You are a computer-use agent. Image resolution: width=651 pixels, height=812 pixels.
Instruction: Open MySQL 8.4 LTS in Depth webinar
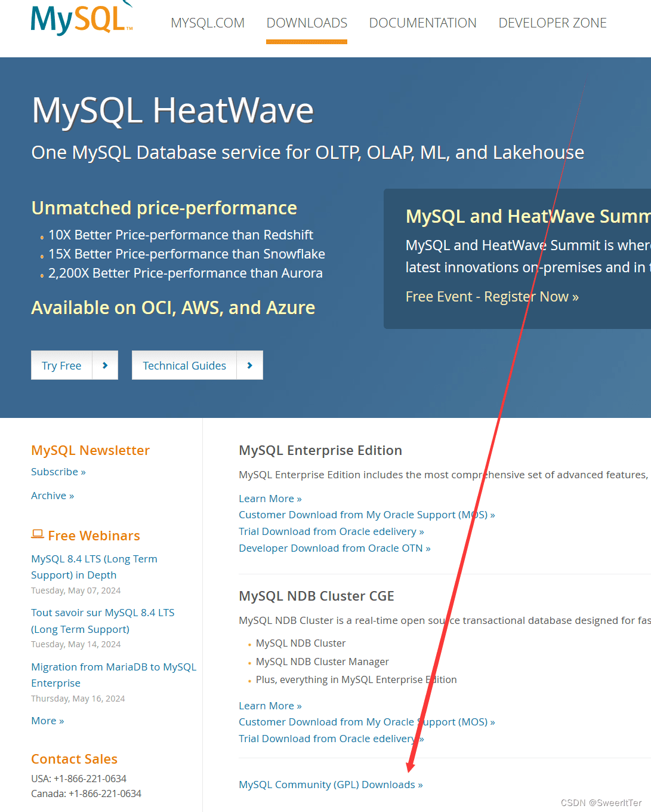pyautogui.click(x=94, y=567)
